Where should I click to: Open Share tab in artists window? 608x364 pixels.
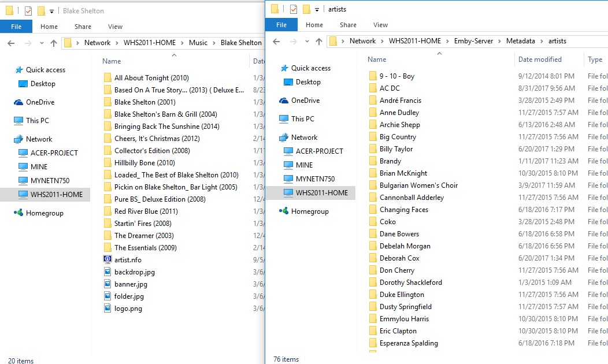coord(348,25)
